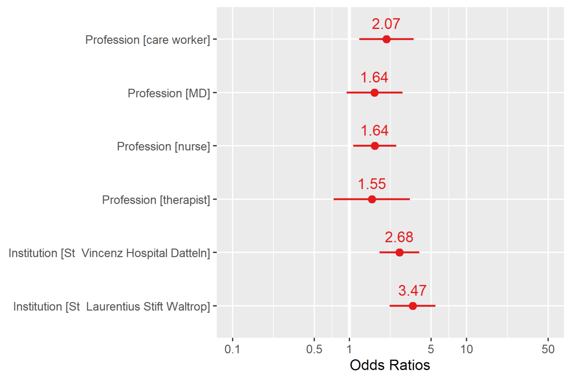Click the "Profession [nurse]" axis label
Viewport: 588px width, 375px height.
163,147
